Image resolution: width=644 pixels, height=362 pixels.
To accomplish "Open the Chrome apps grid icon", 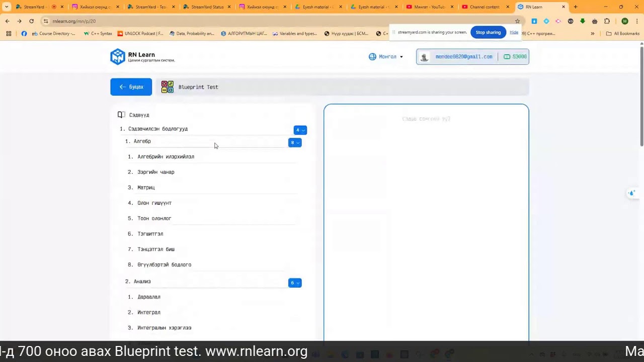I will (9, 34).
